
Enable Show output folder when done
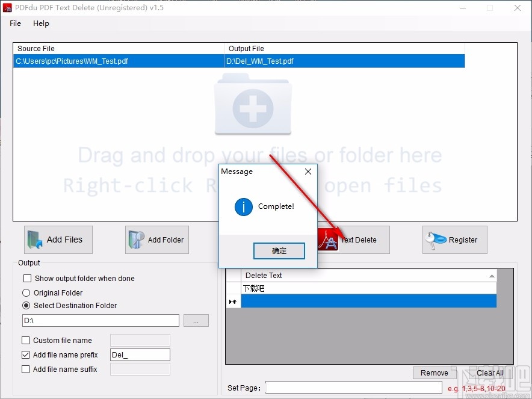tap(26, 278)
